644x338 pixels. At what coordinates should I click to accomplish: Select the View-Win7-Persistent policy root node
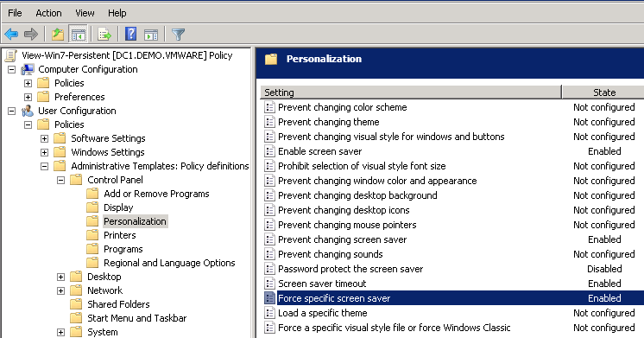pyautogui.click(x=127, y=55)
